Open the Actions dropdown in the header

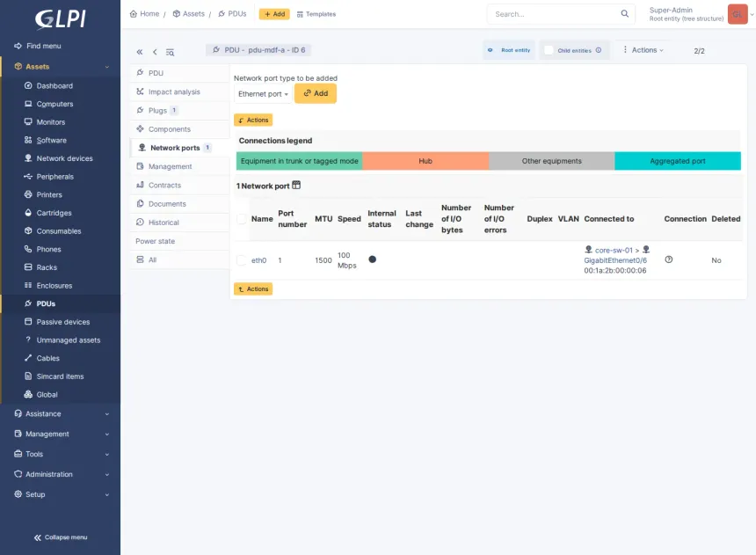click(643, 50)
